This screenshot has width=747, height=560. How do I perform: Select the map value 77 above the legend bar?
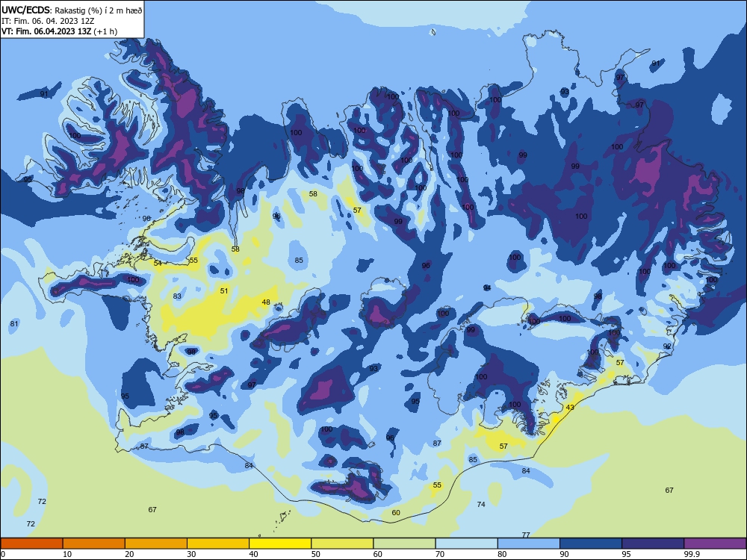(526, 535)
